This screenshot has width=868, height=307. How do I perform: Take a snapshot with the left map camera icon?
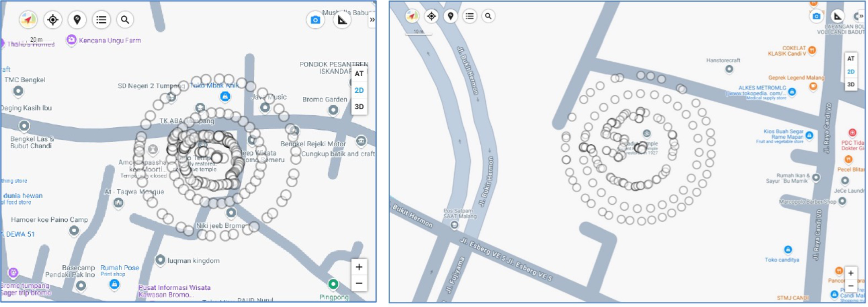[315, 20]
